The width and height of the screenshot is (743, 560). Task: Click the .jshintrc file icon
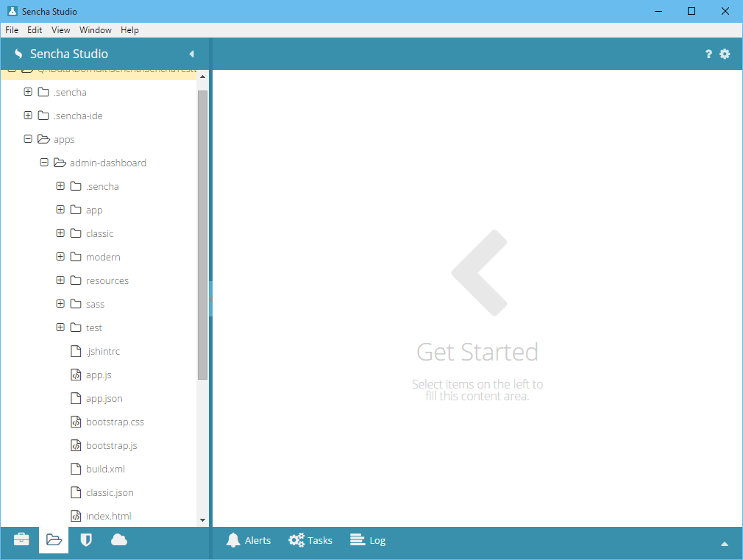[x=76, y=351]
